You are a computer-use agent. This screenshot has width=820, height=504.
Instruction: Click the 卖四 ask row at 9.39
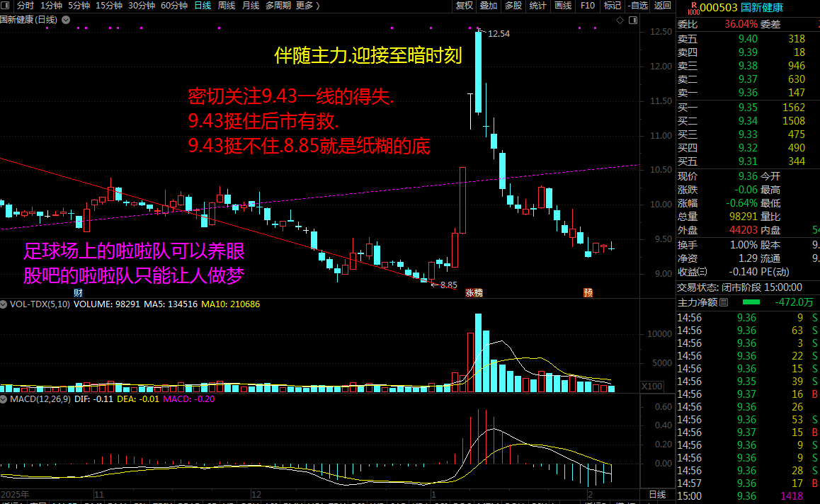(x=748, y=52)
